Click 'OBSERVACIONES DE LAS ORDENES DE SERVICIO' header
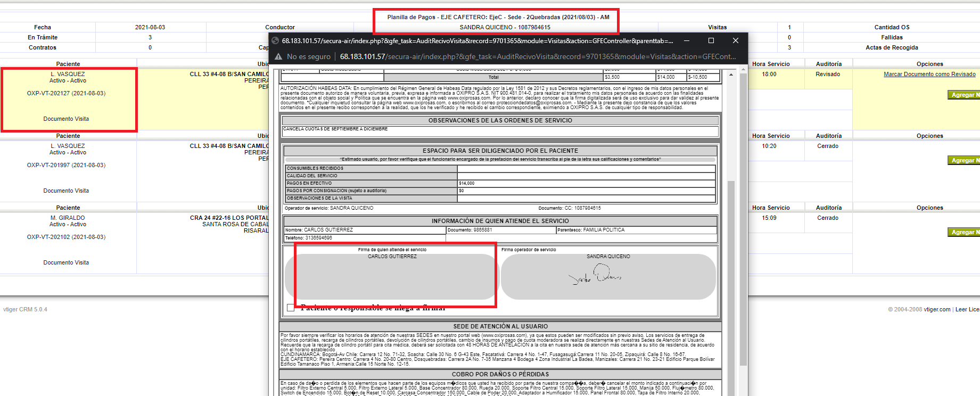The width and height of the screenshot is (980, 396). (500, 120)
